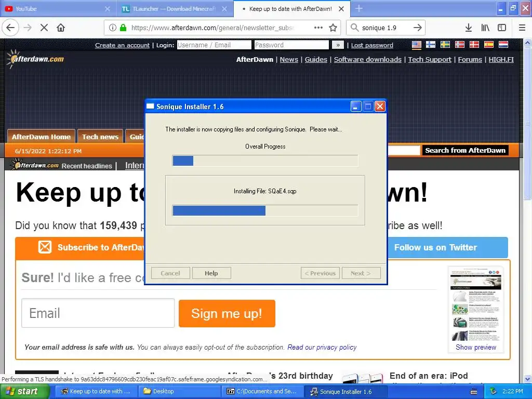Stop loading the page
The height and width of the screenshot is (399, 532).
click(44, 28)
